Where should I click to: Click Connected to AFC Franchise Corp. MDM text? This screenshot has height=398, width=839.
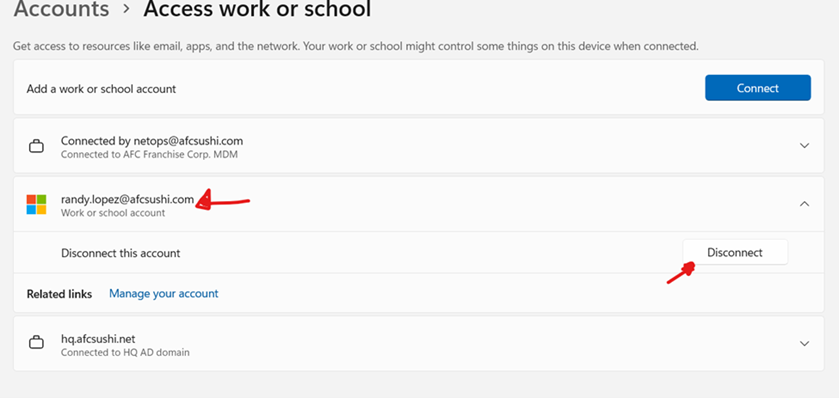click(x=149, y=155)
